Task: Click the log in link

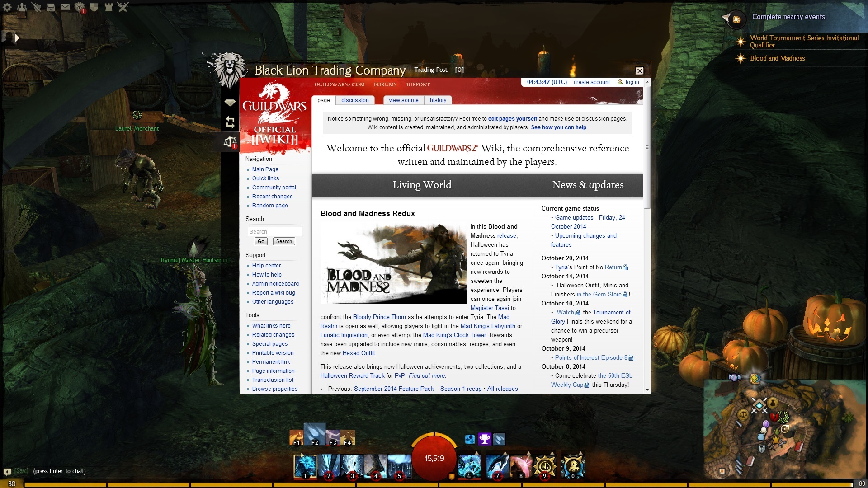Action: [x=632, y=82]
